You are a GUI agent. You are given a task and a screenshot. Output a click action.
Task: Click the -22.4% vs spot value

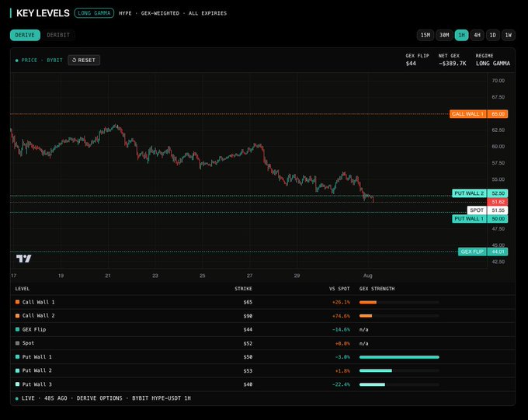click(x=341, y=384)
